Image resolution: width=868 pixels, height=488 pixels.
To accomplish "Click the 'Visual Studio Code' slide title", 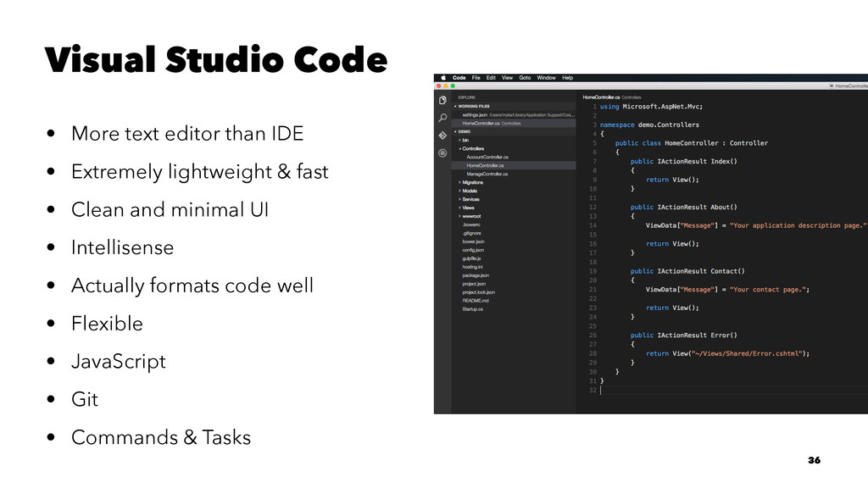I will pos(216,60).
